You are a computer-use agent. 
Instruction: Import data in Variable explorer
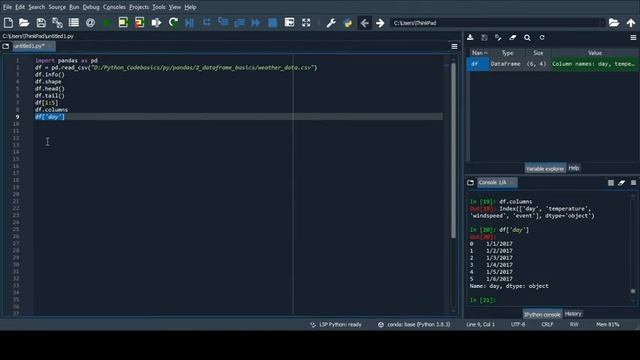[470, 38]
